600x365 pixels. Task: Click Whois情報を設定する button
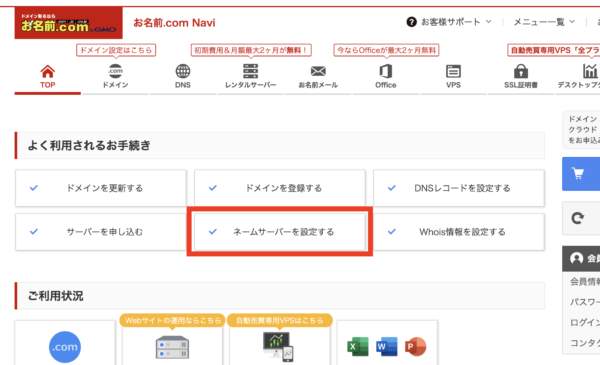(x=459, y=232)
